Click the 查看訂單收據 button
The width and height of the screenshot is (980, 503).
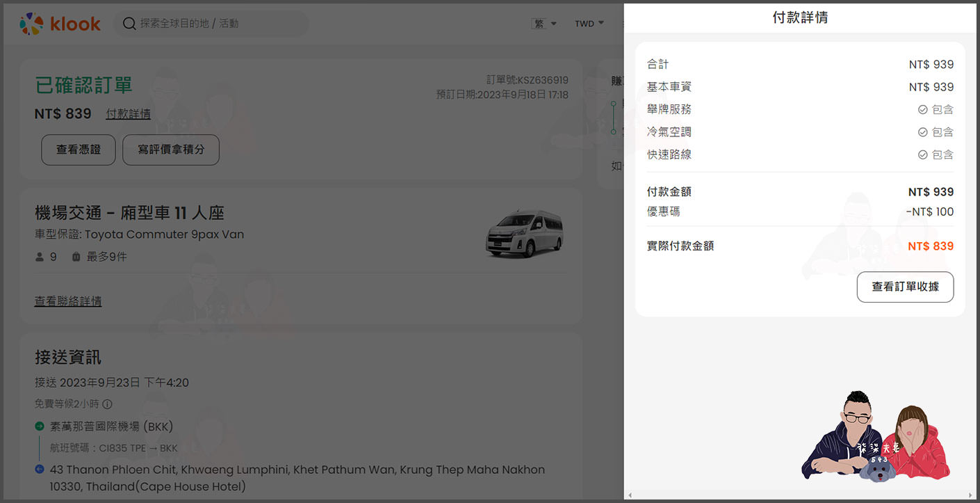(905, 287)
